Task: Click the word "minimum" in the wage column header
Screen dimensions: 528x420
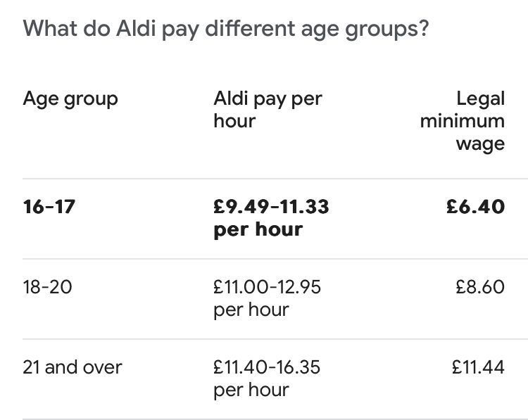Action: (463, 121)
